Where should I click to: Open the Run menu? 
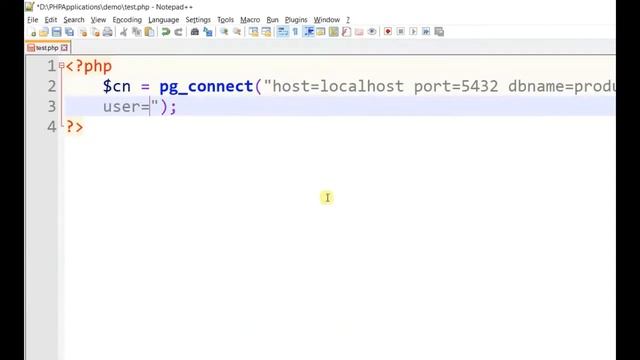click(x=272, y=20)
